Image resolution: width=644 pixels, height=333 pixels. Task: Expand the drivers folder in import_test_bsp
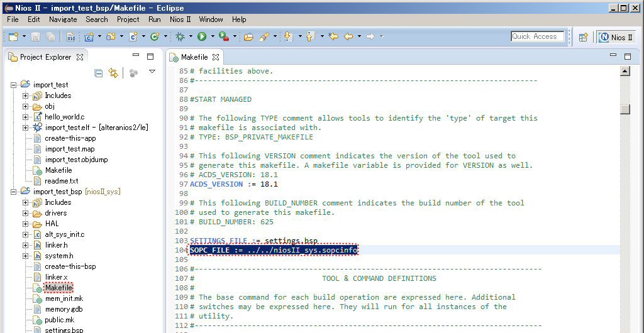pos(26,213)
